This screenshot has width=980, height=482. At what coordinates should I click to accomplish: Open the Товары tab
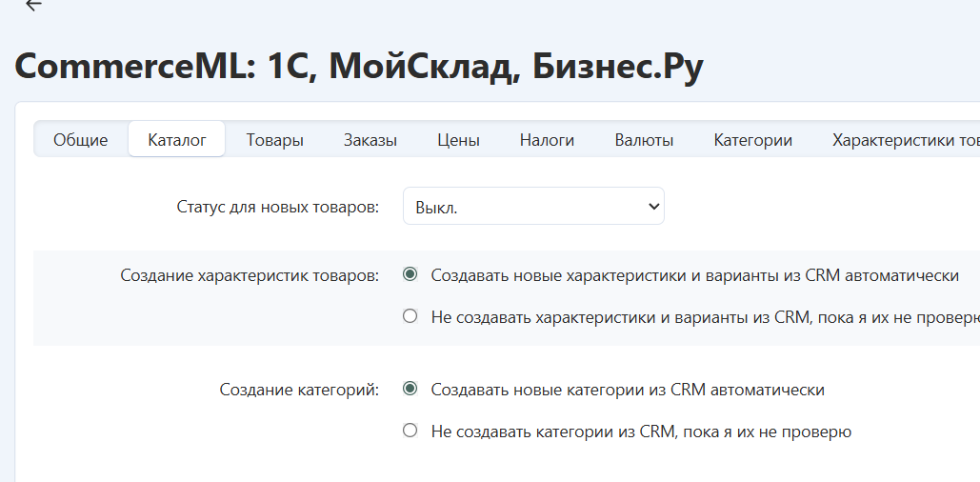click(x=274, y=140)
